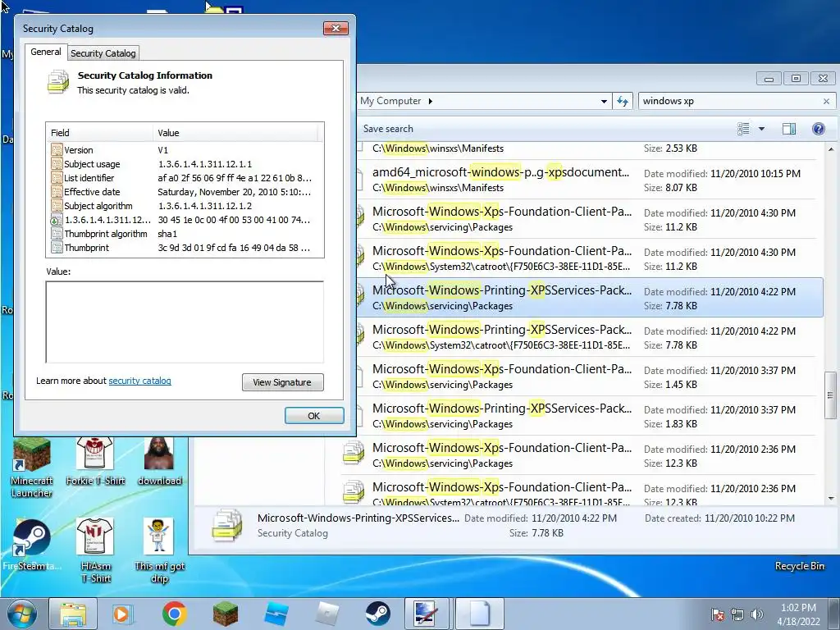The width and height of the screenshot is (840, 630).
Task: Select the Printing-XPSServices result sized 1.83 KB
Action: [589, 416]
